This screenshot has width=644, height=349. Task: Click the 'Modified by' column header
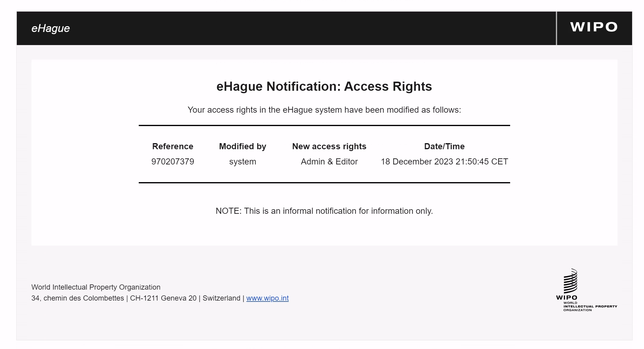(242, 146)
